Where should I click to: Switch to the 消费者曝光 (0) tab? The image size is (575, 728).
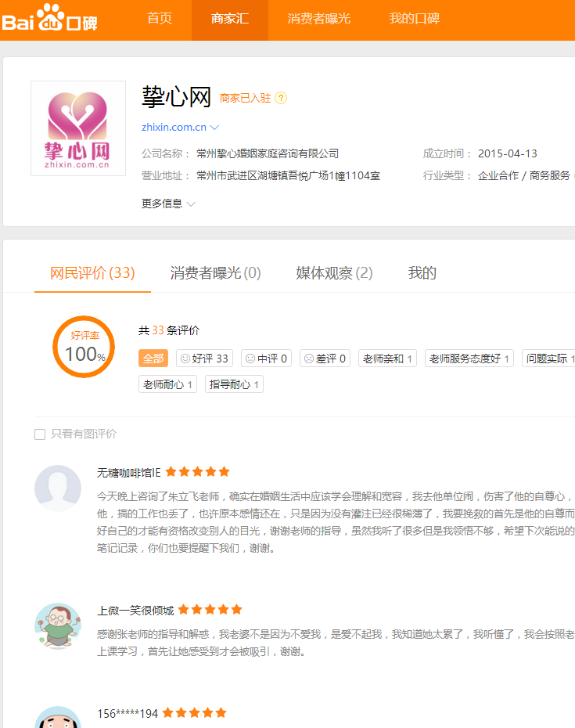coord(215,273)
